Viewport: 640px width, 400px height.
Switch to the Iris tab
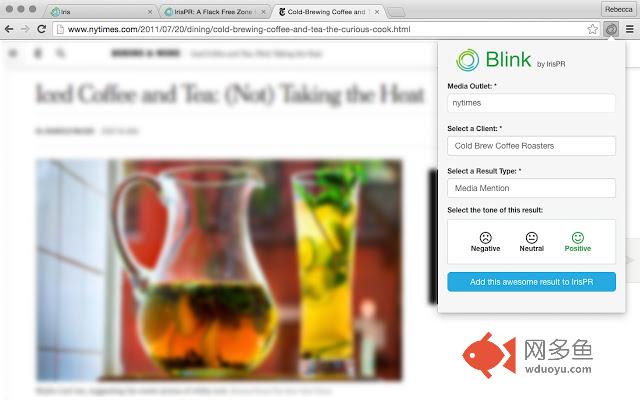pyautogui.click(x=100, y=12)
